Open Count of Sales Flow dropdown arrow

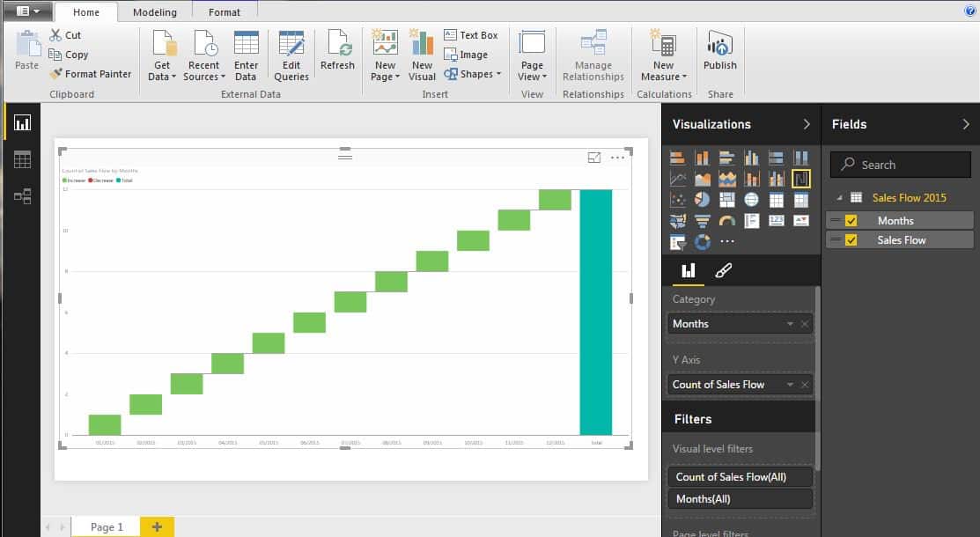(790, 385)
